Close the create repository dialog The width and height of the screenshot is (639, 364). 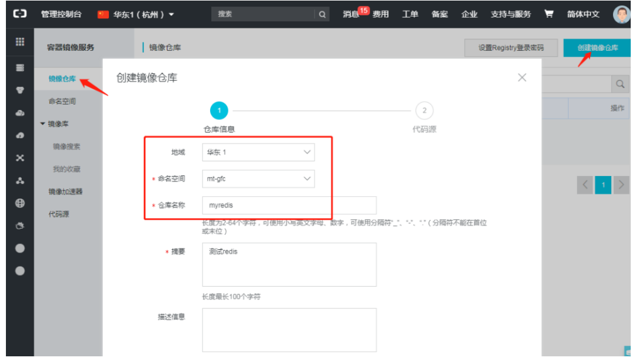(x=522, y=77)
